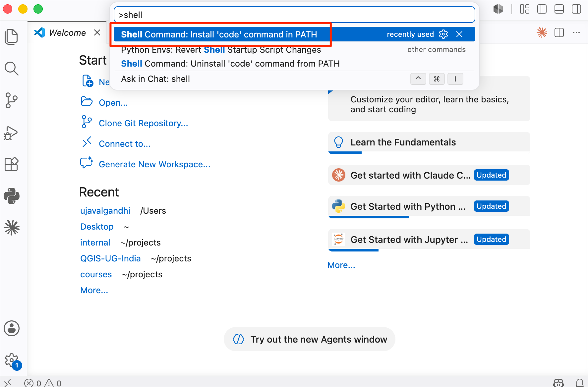Close the Welcome tab

(97, 32)
